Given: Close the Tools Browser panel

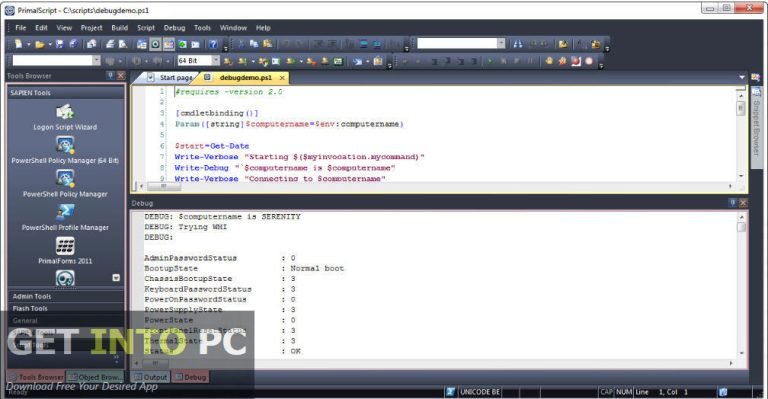Looking at the screenshot, I should coord(120,75).
